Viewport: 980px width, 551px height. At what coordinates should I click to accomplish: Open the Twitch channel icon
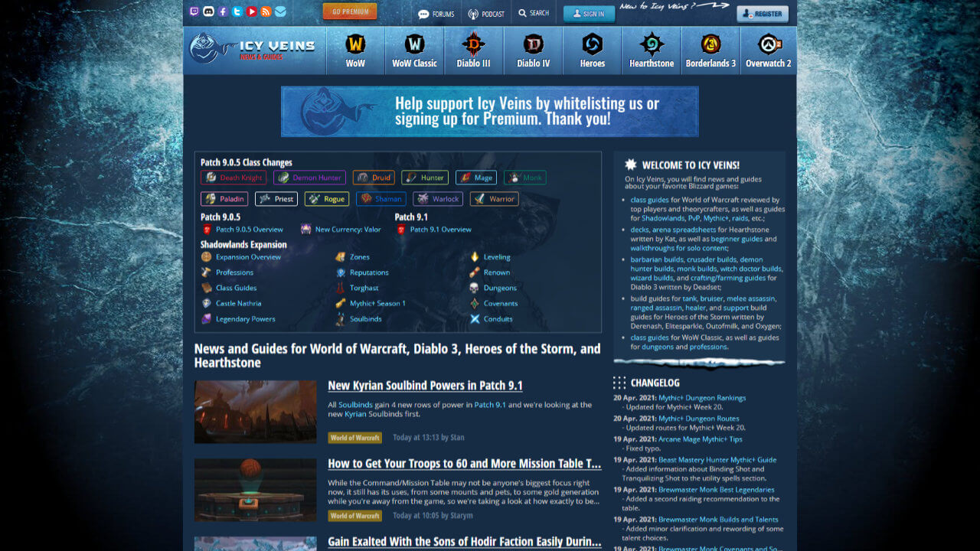tap(194, 11)
